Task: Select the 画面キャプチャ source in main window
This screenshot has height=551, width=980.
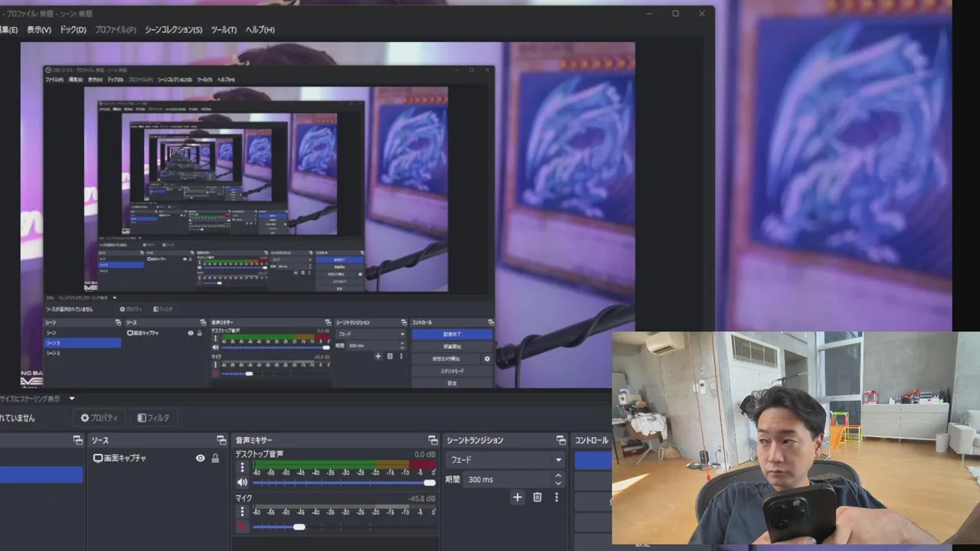Action: [x=157, y=458]
